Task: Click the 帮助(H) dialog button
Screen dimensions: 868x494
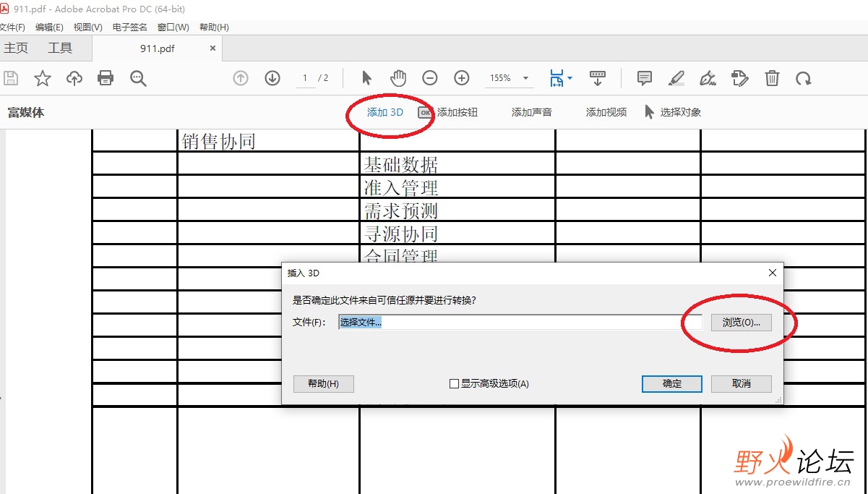Action: [x=324, y=383]
